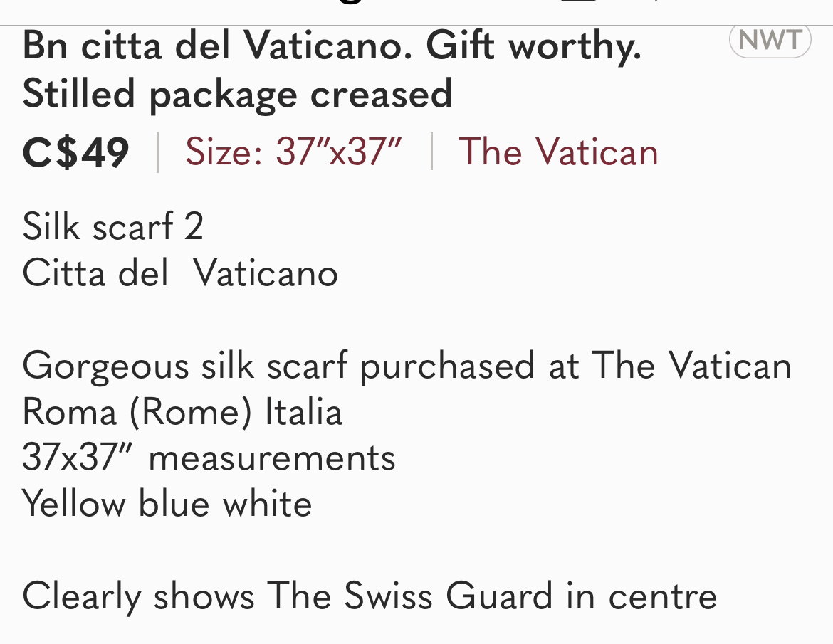Select the 'Yellow blue white' color line

coord(167,503)
